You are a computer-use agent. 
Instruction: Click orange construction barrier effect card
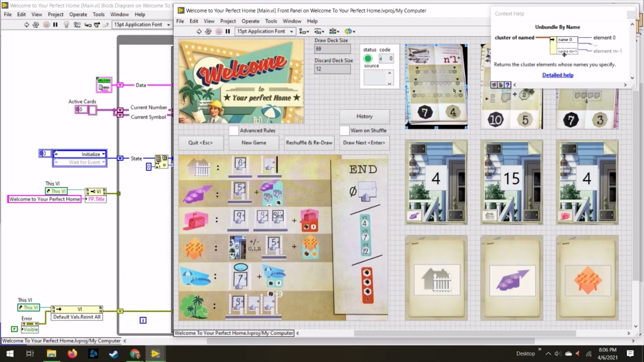tap(587, 278)
